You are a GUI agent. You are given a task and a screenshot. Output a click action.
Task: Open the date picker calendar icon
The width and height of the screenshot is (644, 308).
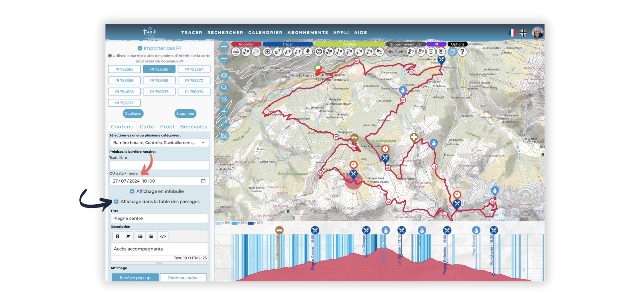[203, 181]
